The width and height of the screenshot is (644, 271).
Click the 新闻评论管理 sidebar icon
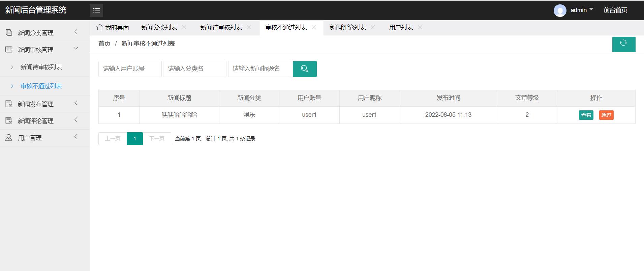[x=9, y=121]
